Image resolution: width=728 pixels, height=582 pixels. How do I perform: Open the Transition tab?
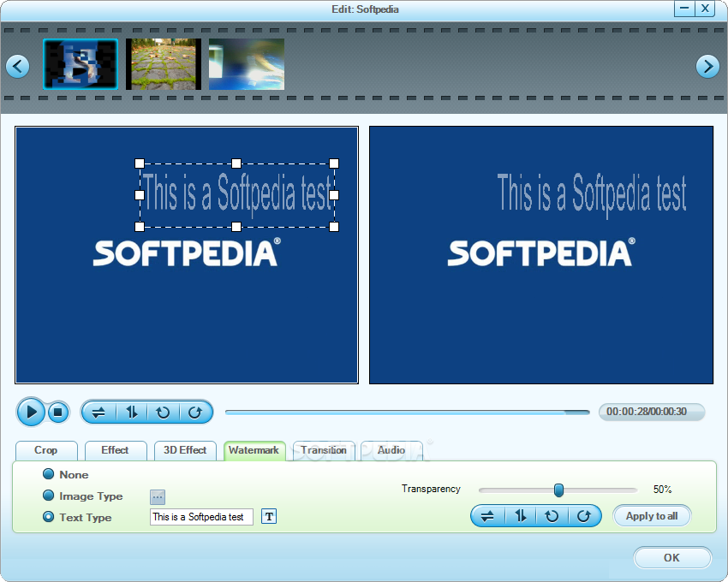(324, 451)
